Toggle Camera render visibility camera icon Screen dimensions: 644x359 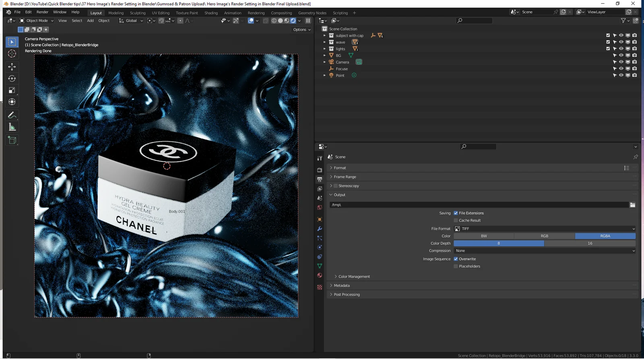(635, 62)
